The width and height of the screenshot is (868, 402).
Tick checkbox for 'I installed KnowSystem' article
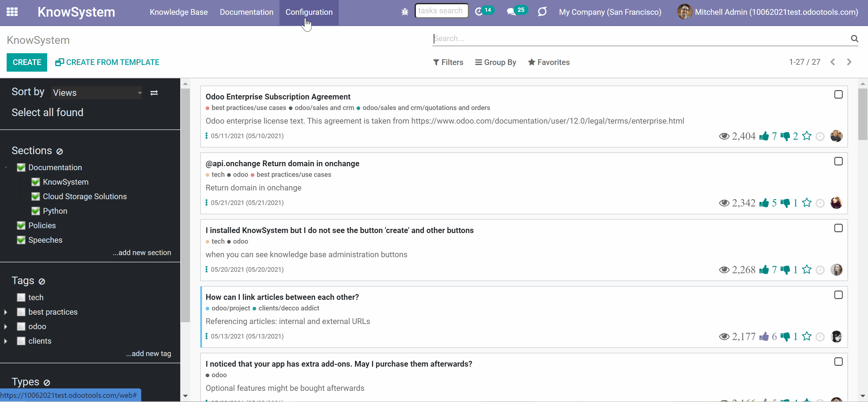[x=838, y=228]
